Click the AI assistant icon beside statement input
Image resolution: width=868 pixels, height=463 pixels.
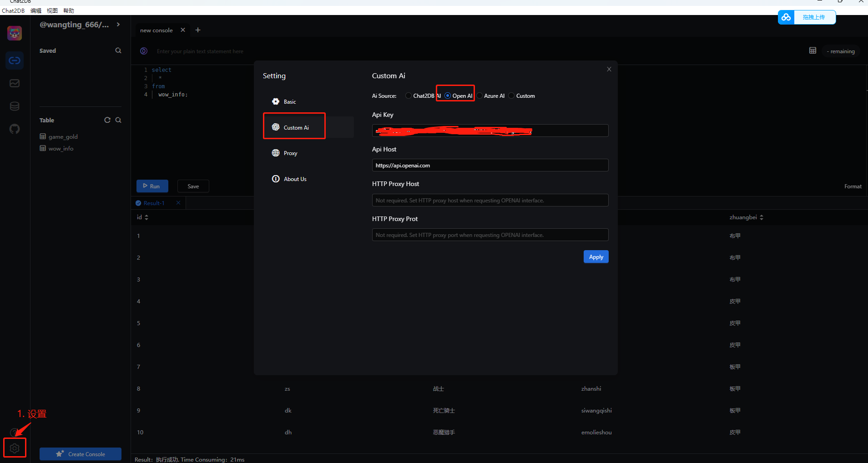(x=144, y=51)
